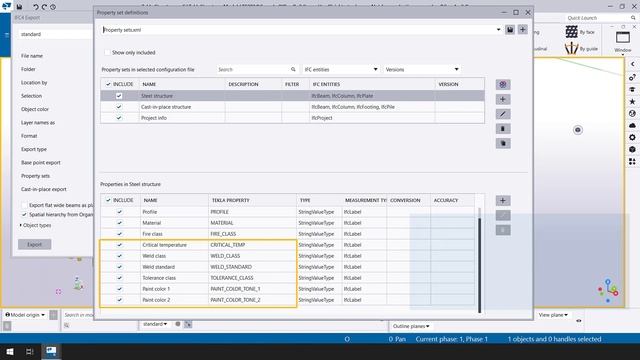The height and width of the screenshot is (360, 640).
Task: Click the Current phase status bar text
Action: (452, 339)
